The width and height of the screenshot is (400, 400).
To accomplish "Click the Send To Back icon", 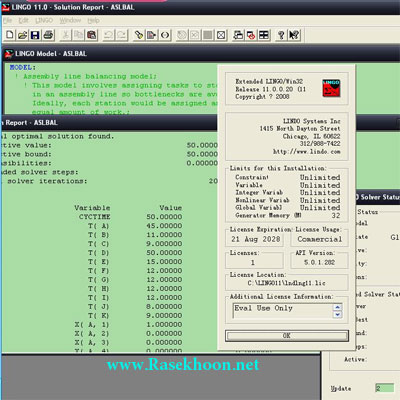I will coord(238,35).
